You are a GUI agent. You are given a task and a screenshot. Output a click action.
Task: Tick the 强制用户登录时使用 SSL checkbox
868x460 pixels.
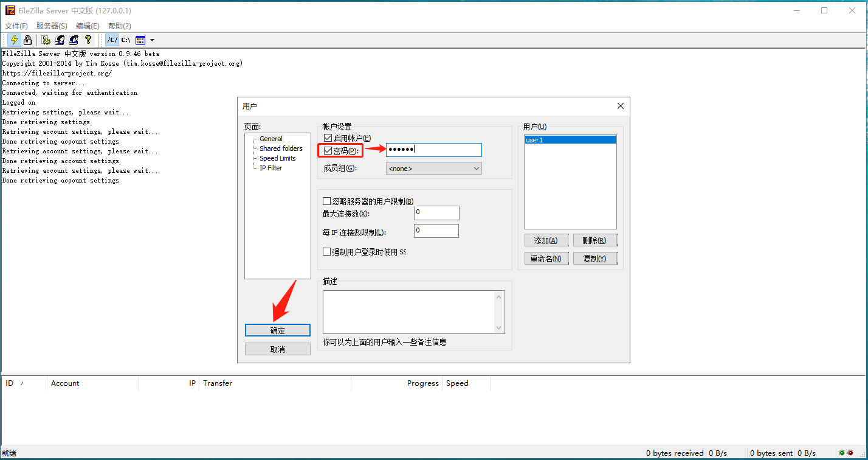(327, 252)
